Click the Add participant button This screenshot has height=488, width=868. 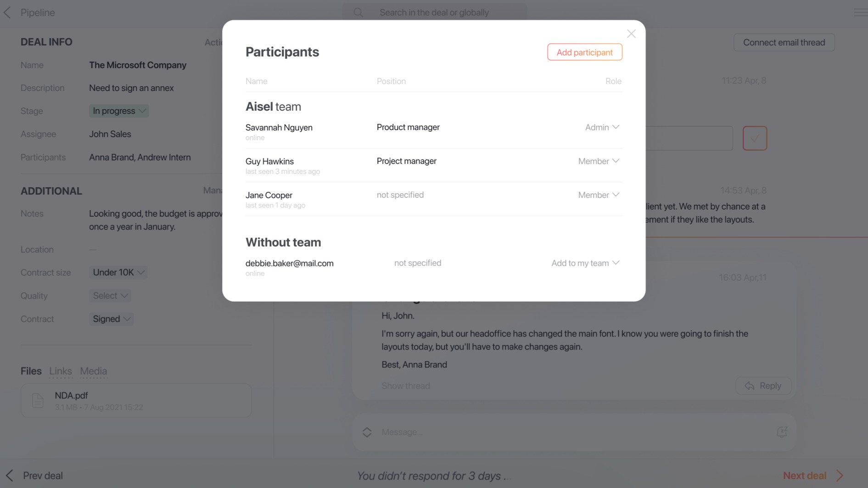[584, 52]
